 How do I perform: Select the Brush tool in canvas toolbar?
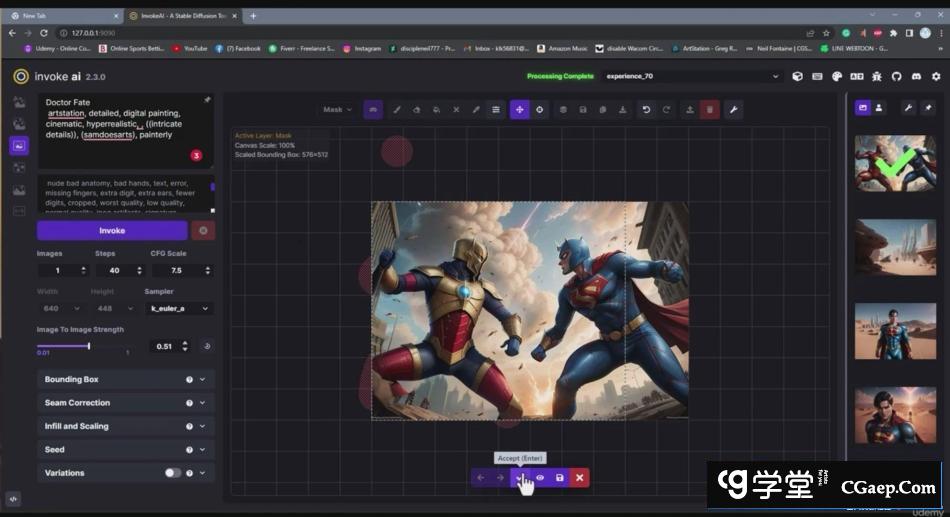397,110
